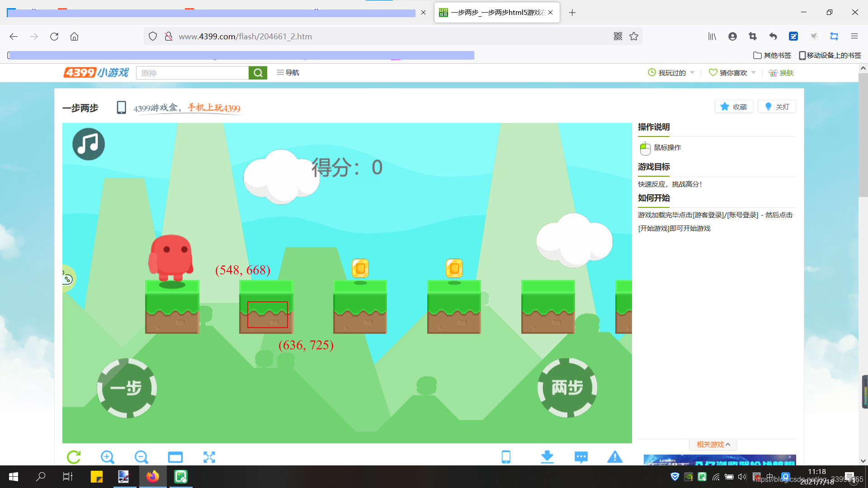Reload the page with the browser refresh icon
The image size is (868, 488).
[54, 37]
